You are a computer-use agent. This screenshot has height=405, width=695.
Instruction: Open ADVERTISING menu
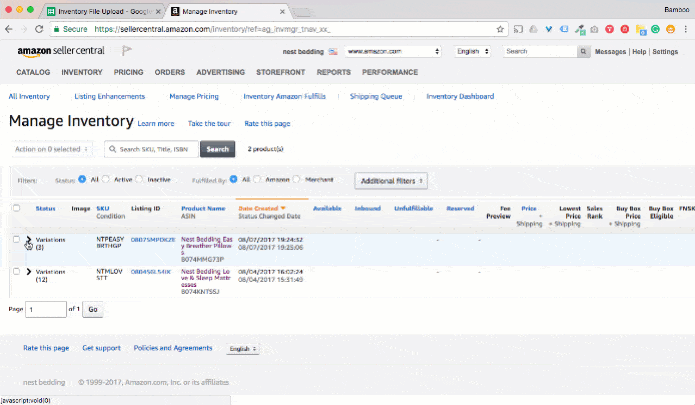pyautogui.click(x=220, y=72)
